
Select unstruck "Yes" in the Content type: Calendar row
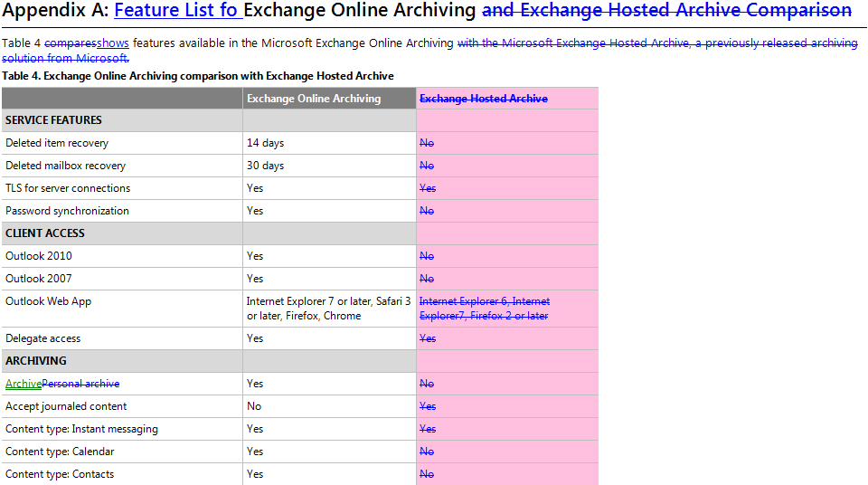[255, 452]
